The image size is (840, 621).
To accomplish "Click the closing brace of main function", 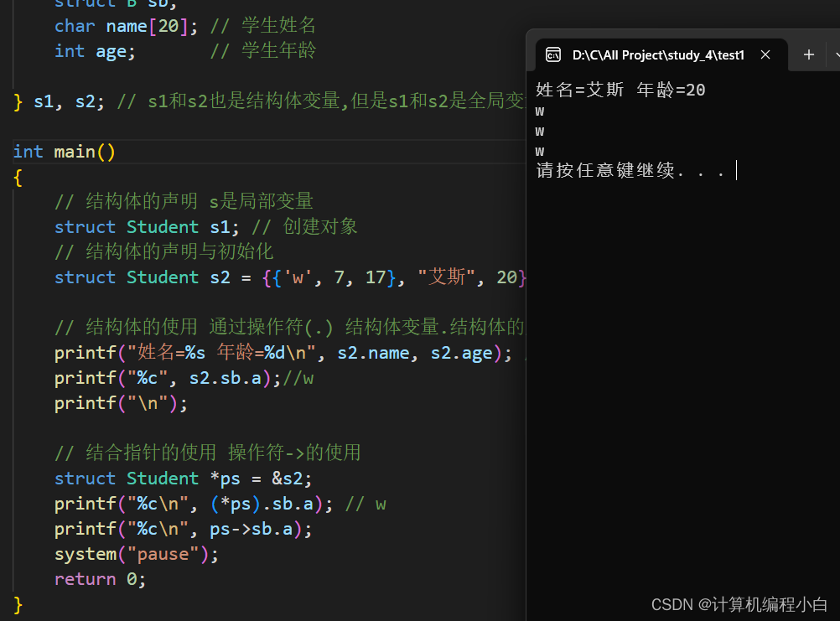I will click(18, 604).
